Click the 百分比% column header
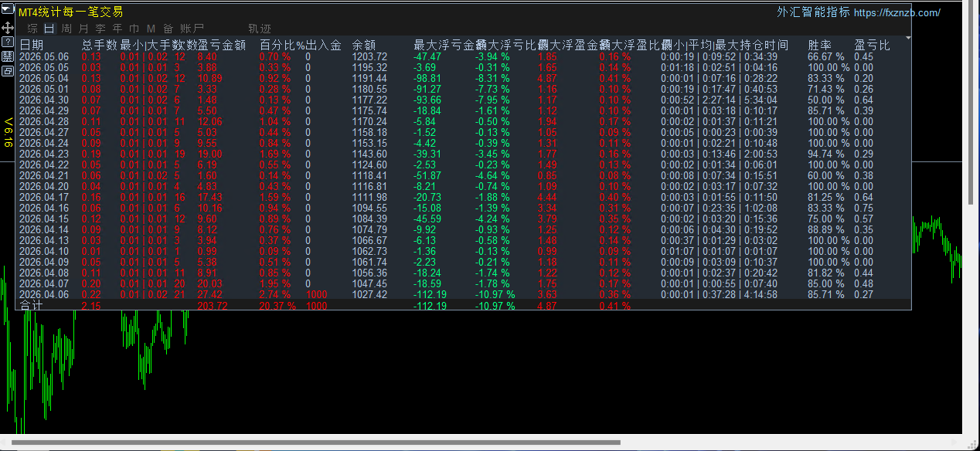This screenshot has width=980, height=451. 282,45
